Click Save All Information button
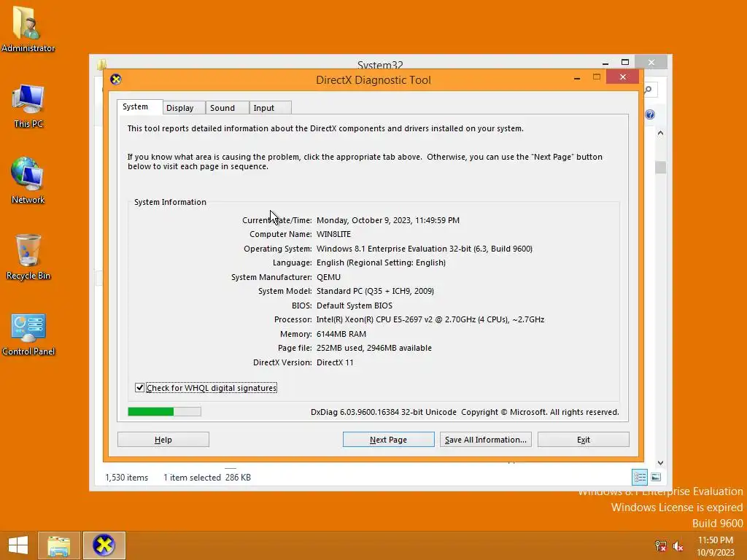Viewport: 747px width, 560px height. (x=485, y=440)
